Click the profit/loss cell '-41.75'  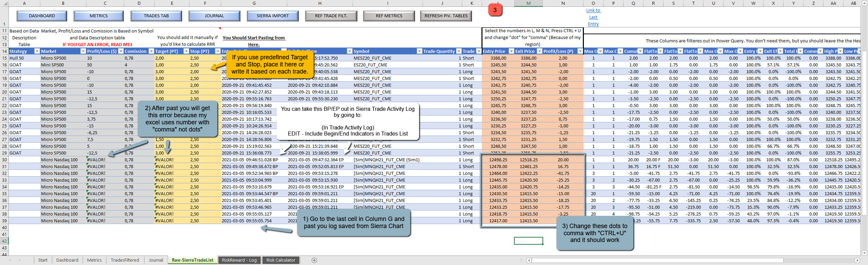pos(563,173)
